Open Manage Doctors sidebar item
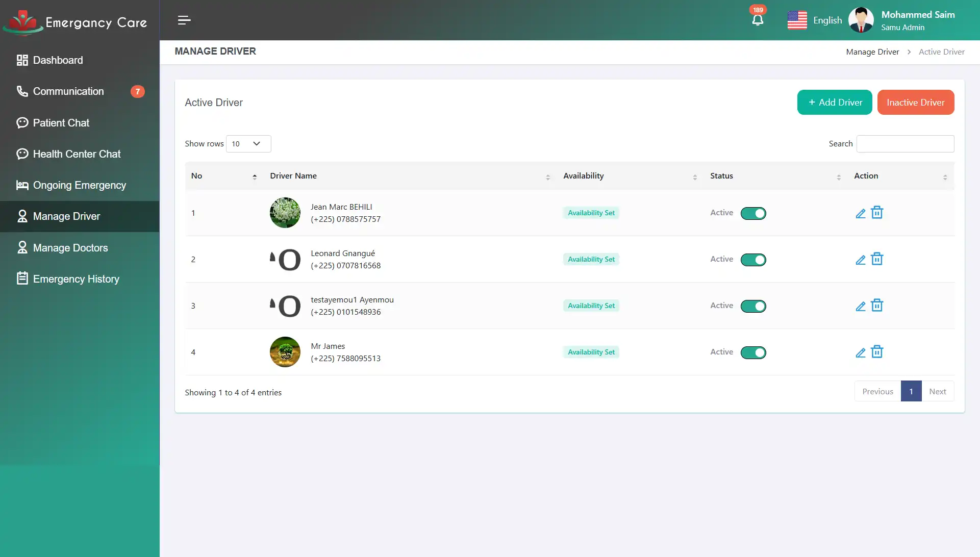 tap(71, 247)
